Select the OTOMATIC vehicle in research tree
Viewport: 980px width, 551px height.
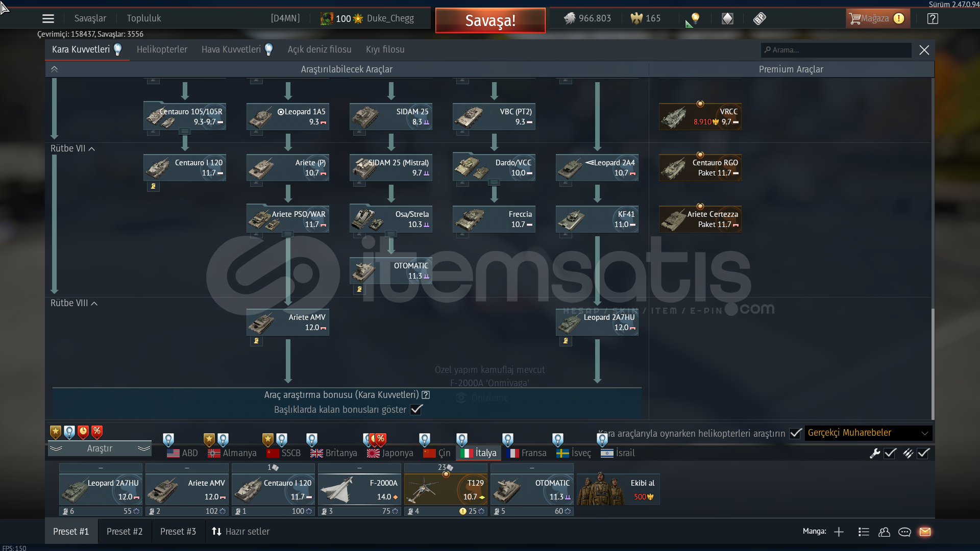[391, 271]
